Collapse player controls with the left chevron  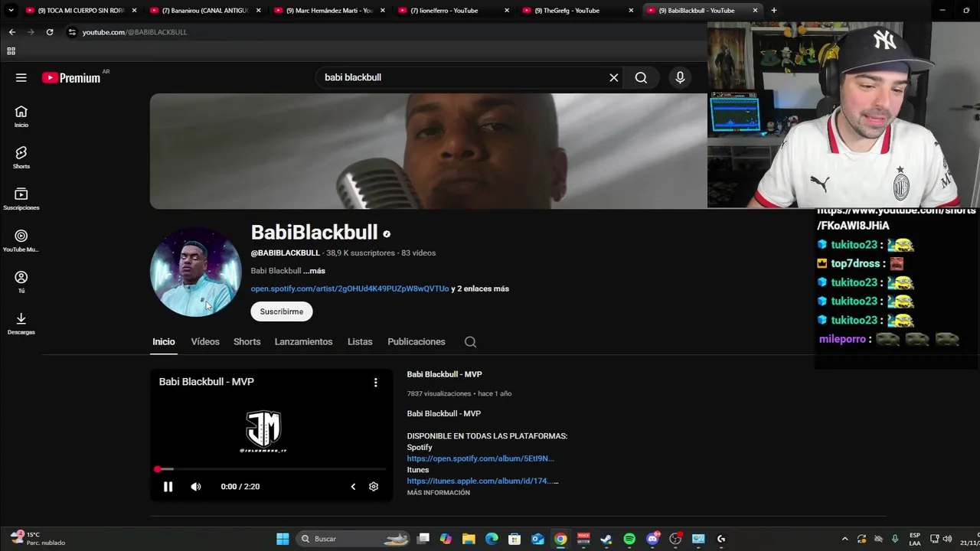pos(353,487)
